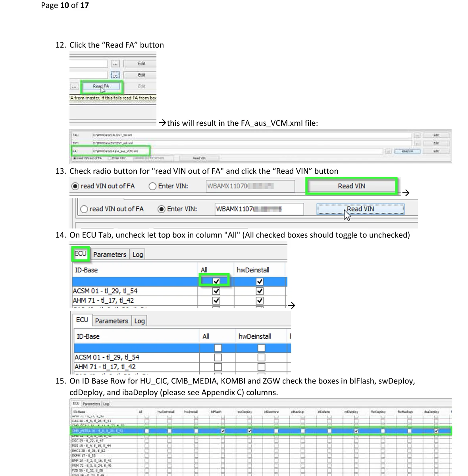
Task: Open the SVT file browse ellipsis icon
Action: point(417,143)
